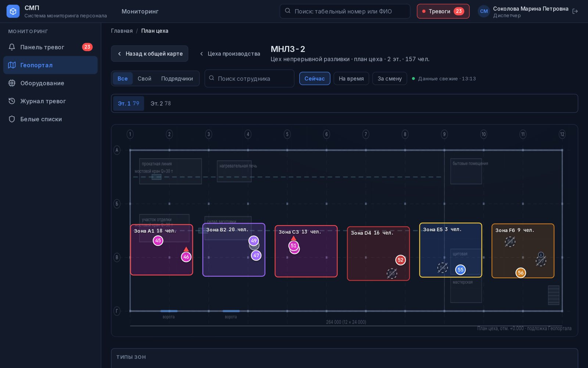Select the Геопортал map icon
This screenshot has width=588, height=368.
coord(12,65)
